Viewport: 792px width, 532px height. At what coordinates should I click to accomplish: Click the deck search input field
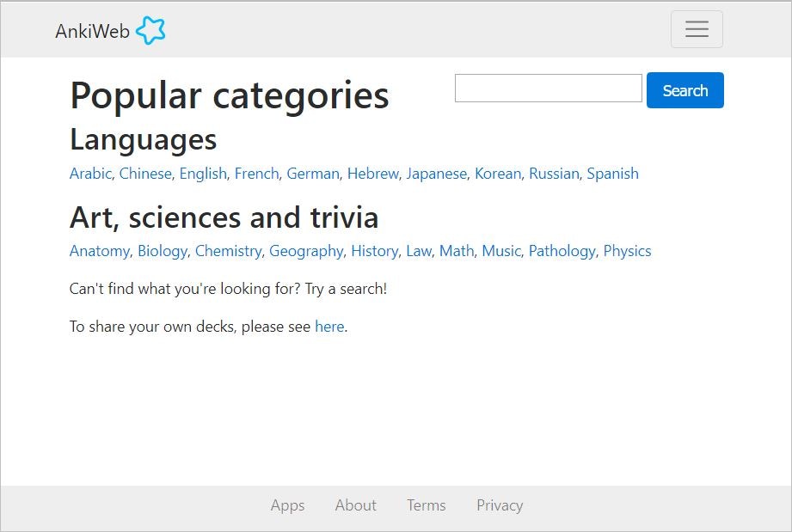tap(548, 89)
